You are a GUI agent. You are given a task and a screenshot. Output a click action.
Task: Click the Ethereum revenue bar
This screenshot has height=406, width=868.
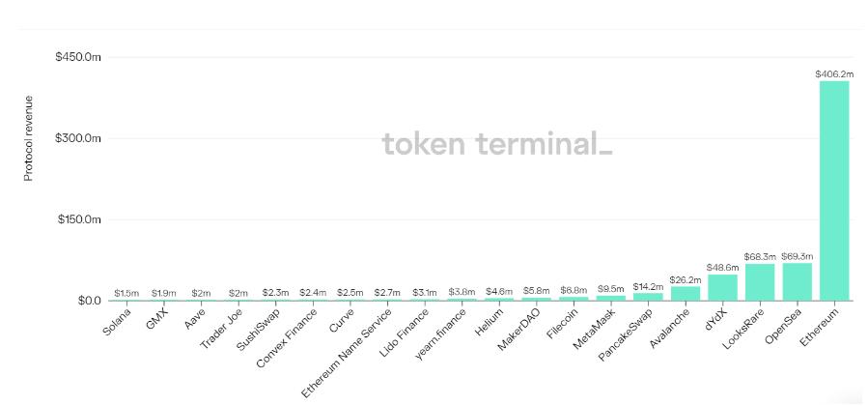tap(834, 191)
